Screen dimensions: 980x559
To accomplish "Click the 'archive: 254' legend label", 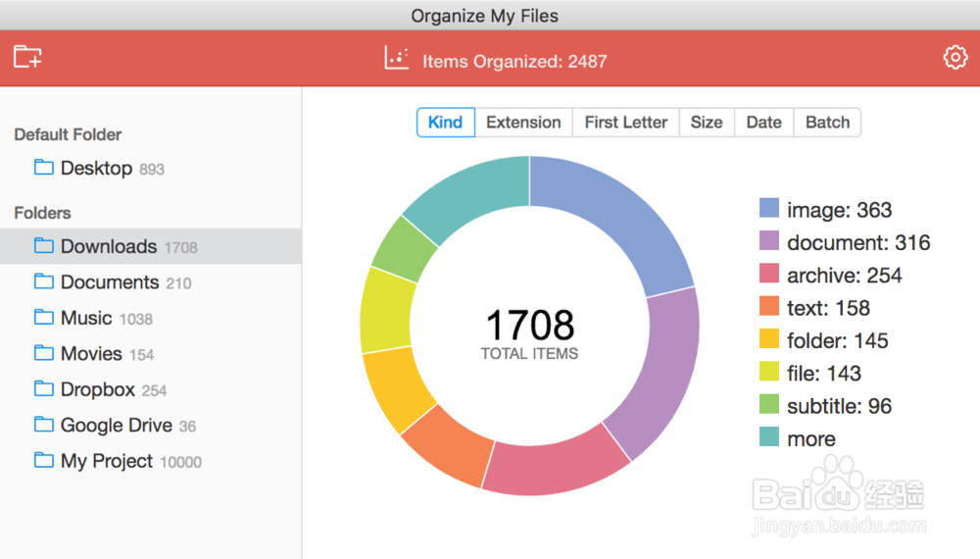I will point(845,276).
